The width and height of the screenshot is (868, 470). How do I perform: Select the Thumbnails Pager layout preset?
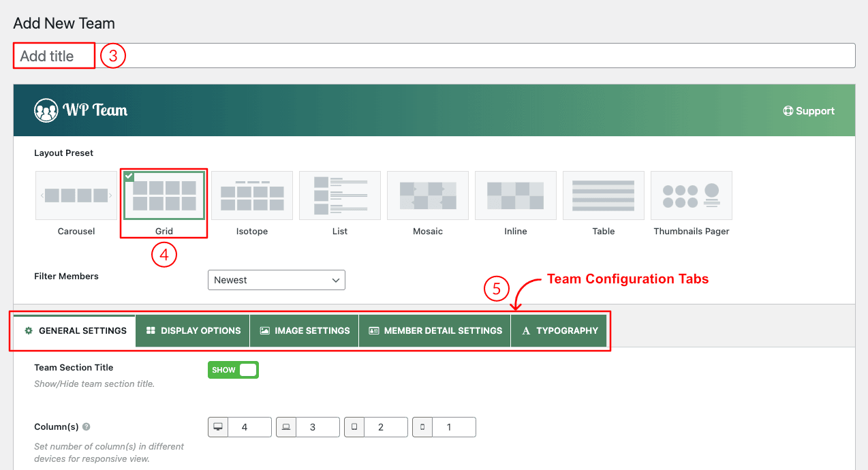(691, 195)
